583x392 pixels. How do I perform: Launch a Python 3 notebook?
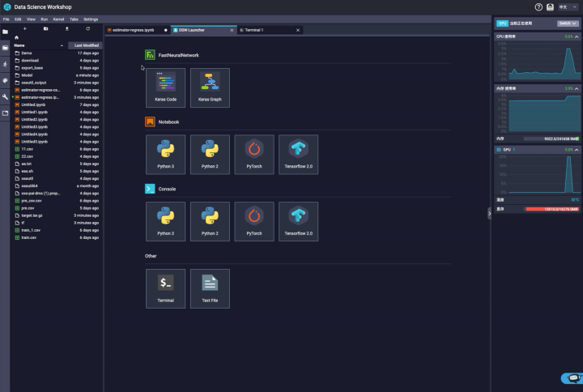coord(165,155)
